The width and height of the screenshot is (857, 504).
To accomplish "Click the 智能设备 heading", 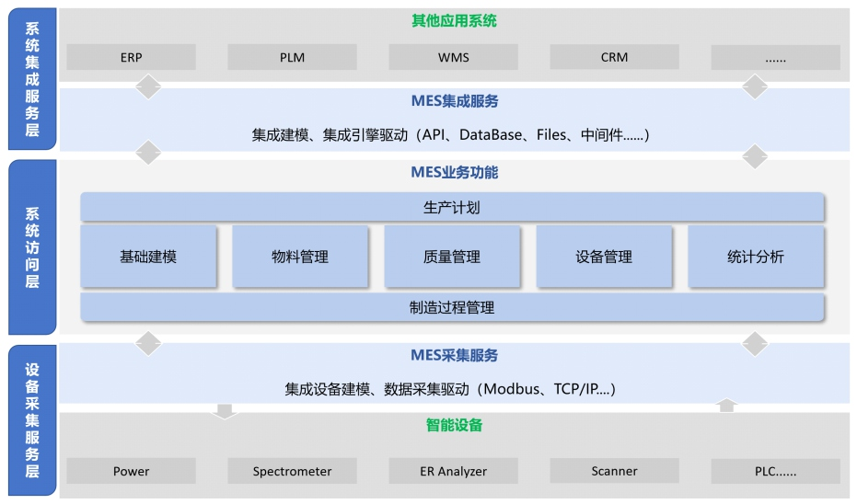I will point(454,425).
